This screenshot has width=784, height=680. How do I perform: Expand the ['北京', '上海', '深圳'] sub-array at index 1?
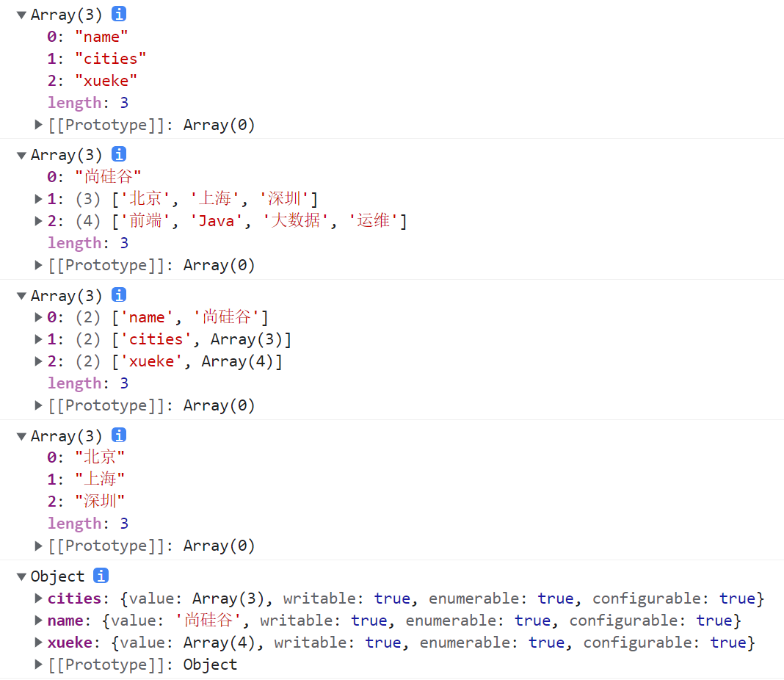tap(39, 198)
